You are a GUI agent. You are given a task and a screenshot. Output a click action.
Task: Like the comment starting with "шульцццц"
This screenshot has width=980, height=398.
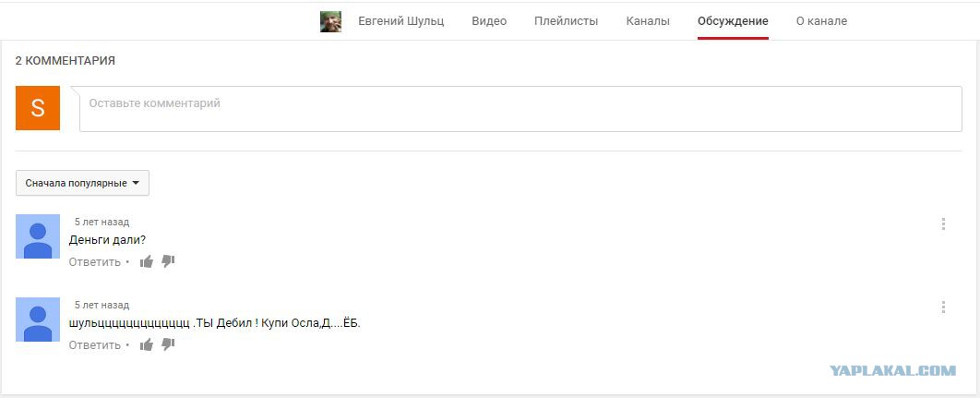(146, 344)
